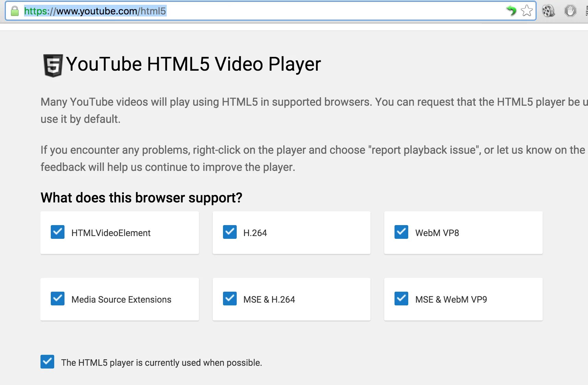
Task: Click the YouTube HTML5 Video Player heading
Action: (193, 64)
